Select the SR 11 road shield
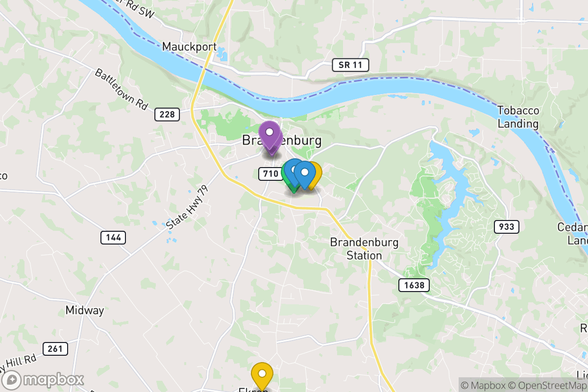Viewport: 588px width, 392px height. pyautogui.click(x=350, y=65)
